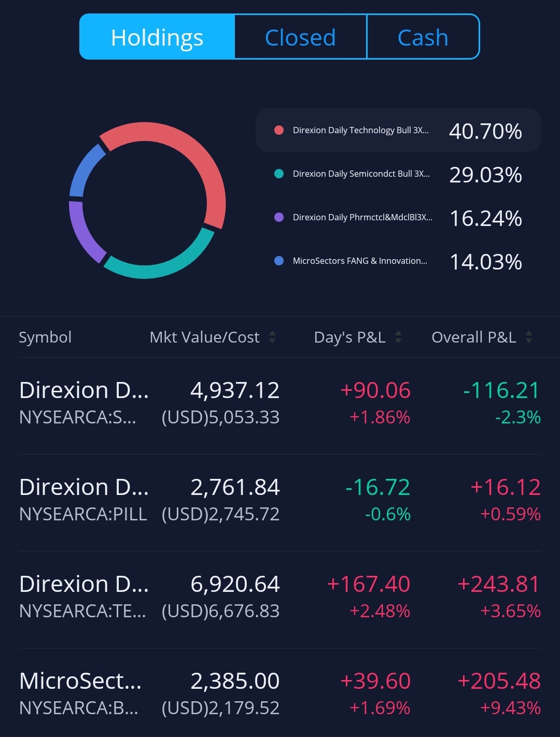
Task: Click the purple segment of donut chart
Action: tap(82, 233)
